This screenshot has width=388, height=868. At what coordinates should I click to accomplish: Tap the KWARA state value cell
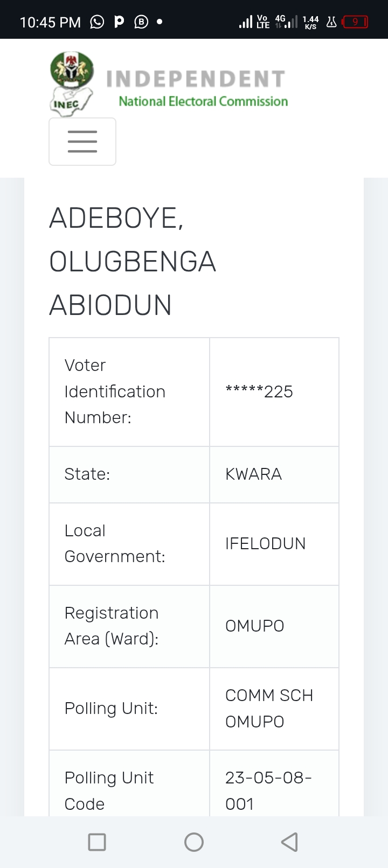(x=253, y=474)
